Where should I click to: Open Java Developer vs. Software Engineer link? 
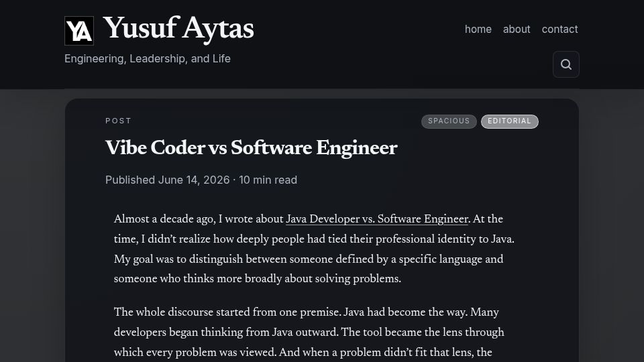tap(377, 219)
